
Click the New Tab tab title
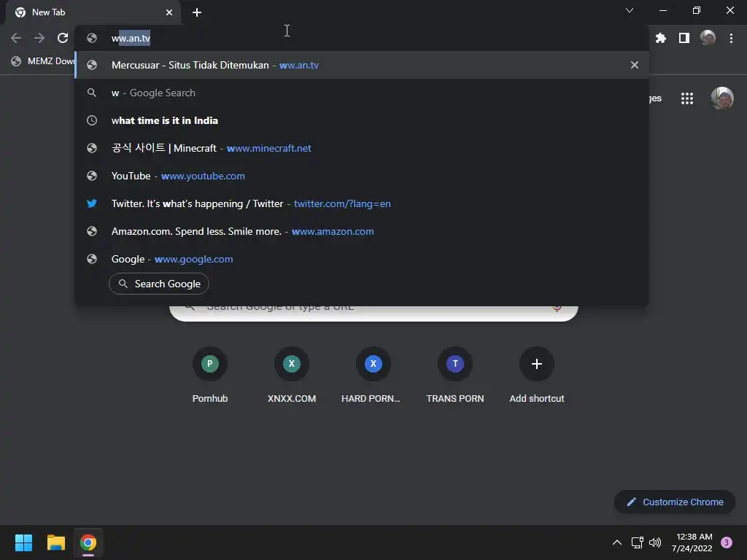(x=49, y=12)
